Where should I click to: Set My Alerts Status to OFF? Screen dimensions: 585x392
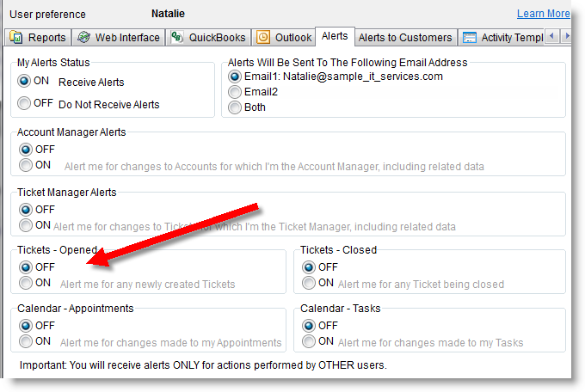(25, 104)
